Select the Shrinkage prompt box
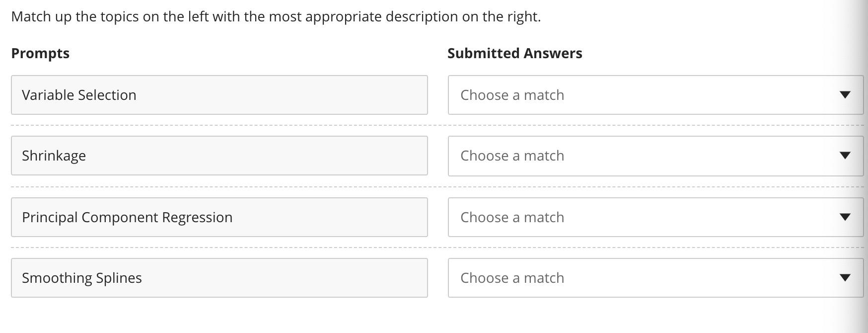 click(218, 156)
